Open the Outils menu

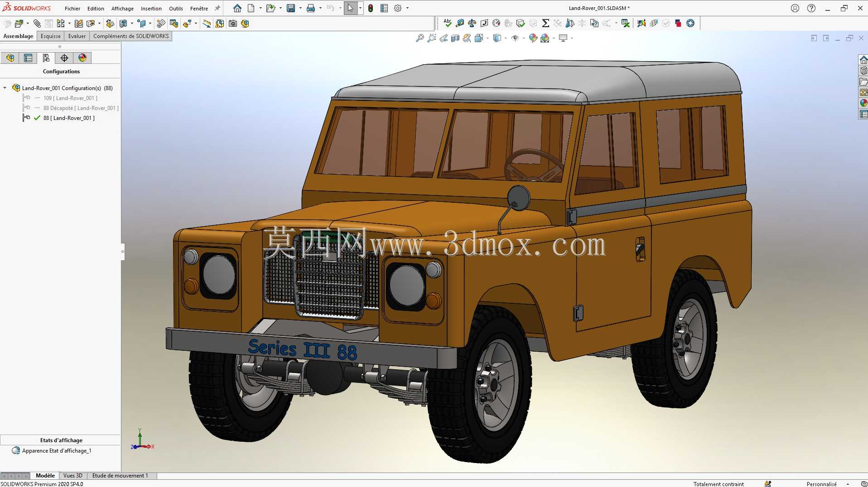tap(176, 9)
